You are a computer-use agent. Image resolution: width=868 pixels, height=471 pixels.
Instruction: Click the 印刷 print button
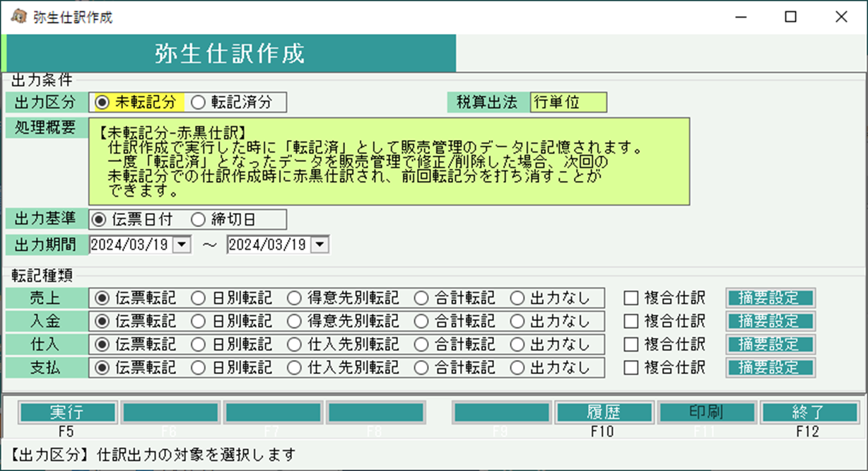pyautogui.click(x=705, y=412)
